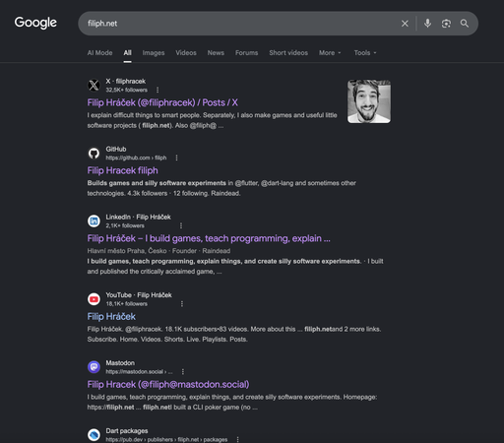Viewport: 504px width, 443px height.
Task: Click pub.dev publishers filiph.net packages URL
Action: (166, 439)
